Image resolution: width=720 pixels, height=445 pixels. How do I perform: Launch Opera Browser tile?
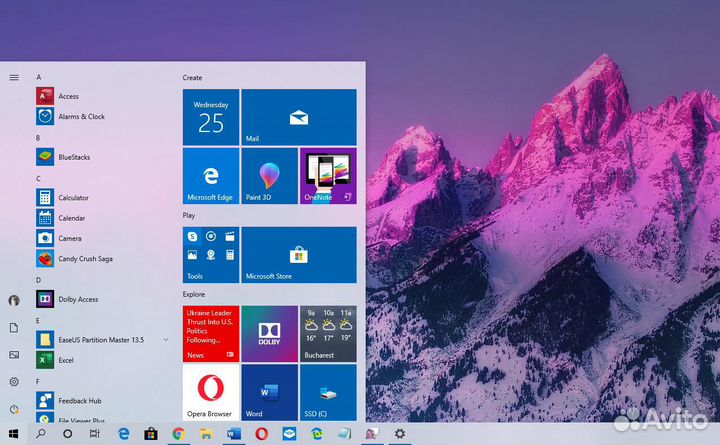[211, 392]
